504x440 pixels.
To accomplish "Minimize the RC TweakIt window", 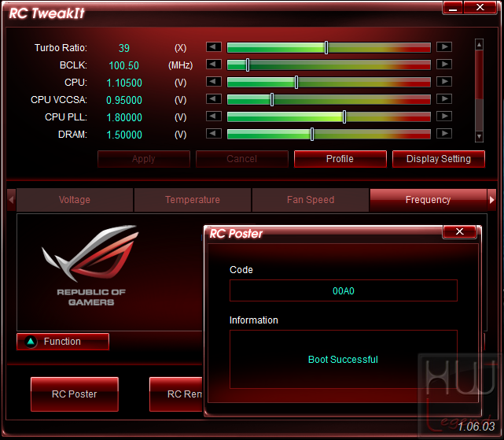I will 453,7.
